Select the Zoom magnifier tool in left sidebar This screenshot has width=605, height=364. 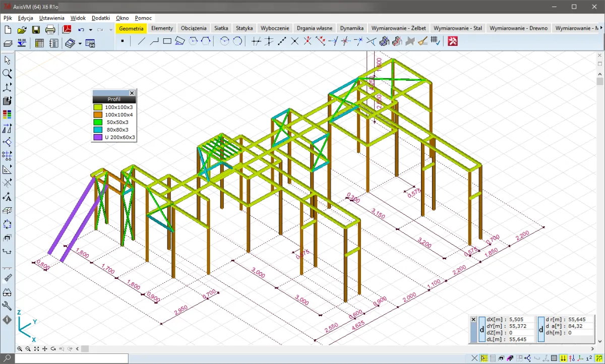(7, 74)
